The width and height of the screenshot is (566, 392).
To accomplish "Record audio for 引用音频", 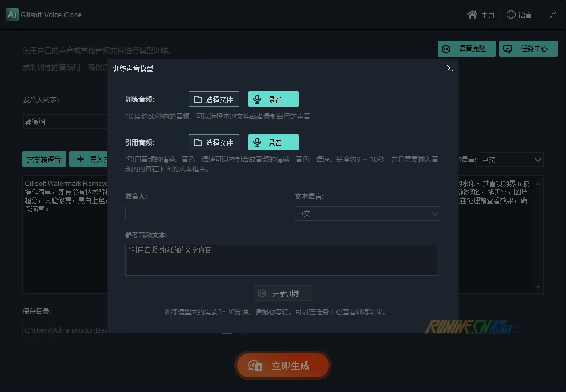I will tap(273, 142).
